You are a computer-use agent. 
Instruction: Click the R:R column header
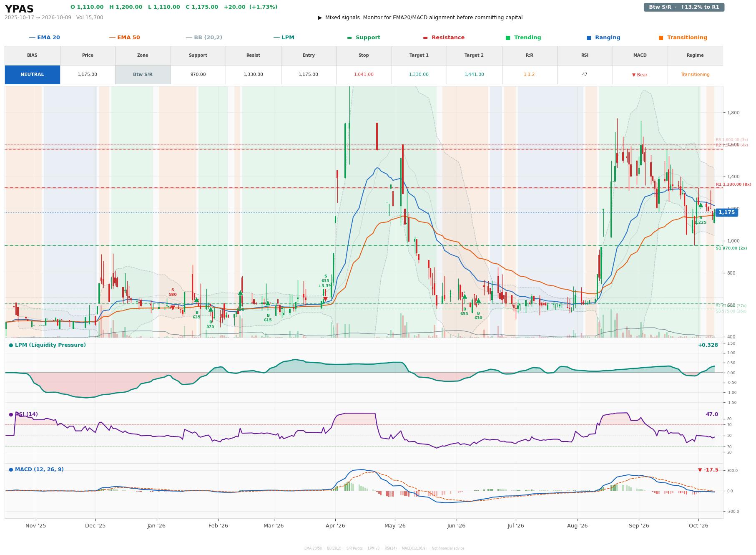(529, 55)
